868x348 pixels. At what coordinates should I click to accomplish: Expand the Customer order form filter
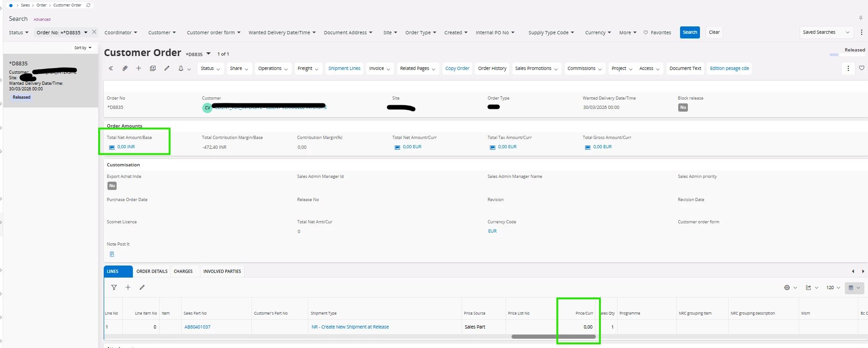click(x=213, y=32)
